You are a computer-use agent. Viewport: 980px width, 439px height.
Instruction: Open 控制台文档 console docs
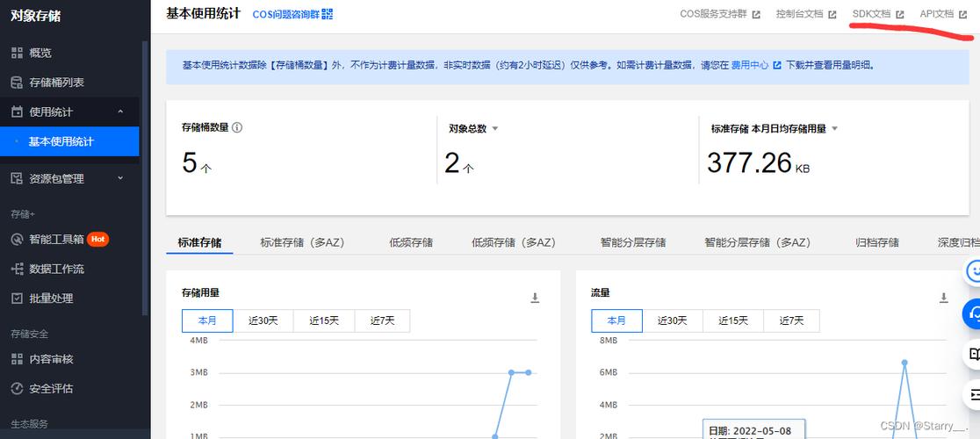point(799,14)
